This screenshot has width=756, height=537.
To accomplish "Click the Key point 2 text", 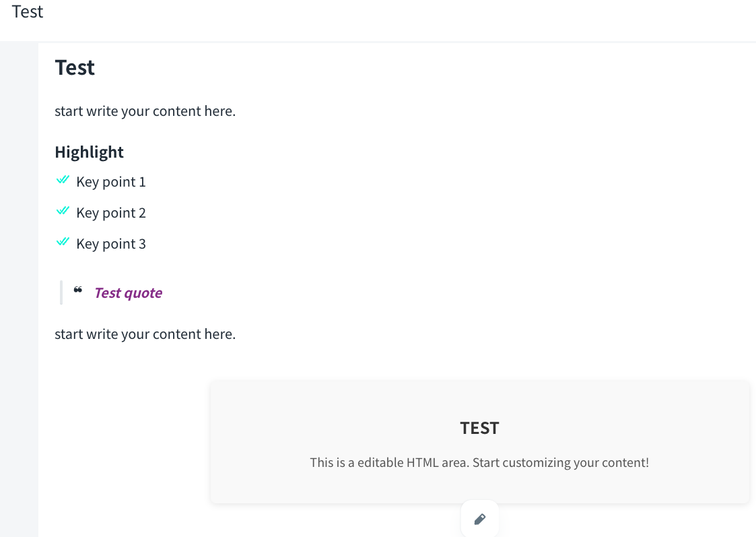I will [111, 213].
